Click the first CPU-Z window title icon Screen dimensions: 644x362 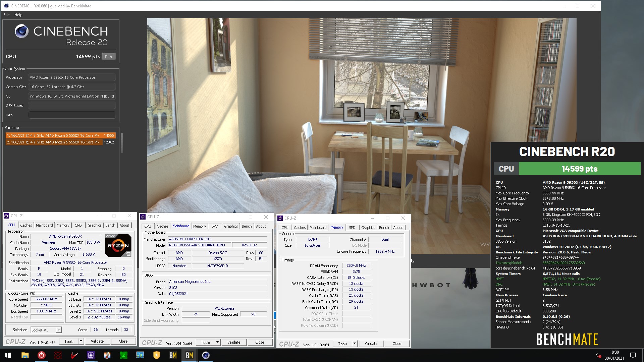point(6,216)
